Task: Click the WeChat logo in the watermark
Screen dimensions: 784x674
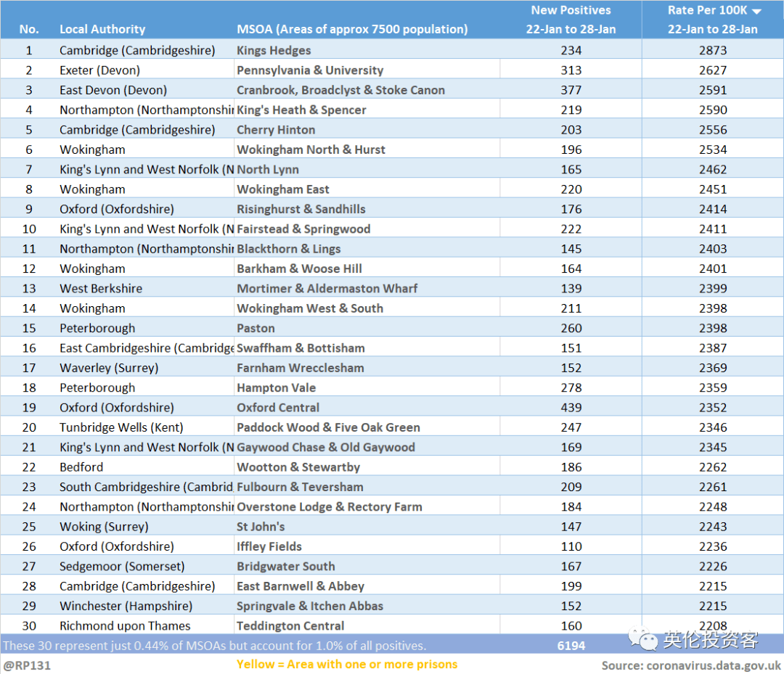Action: click(x=643, y=638)
